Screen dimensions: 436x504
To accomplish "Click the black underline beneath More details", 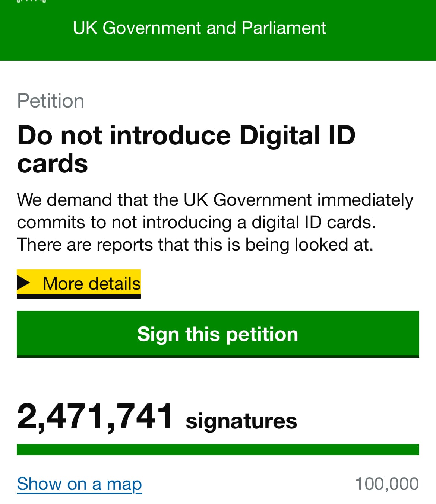I will click(79, 296).
